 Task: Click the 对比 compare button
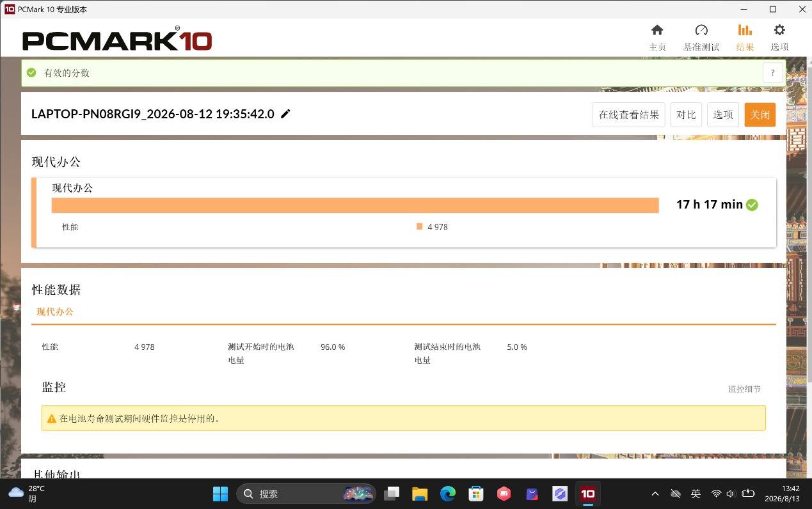(x=686, y=114)
